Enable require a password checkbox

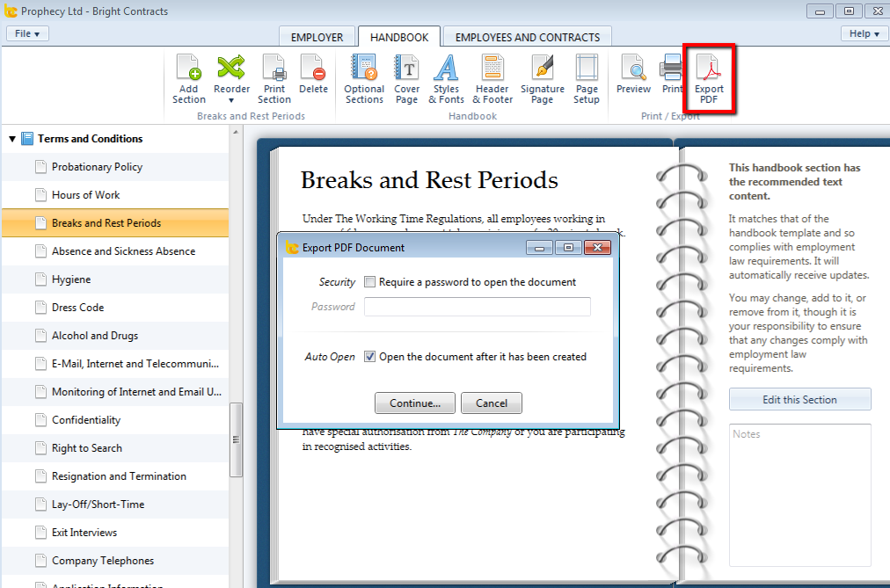[x=369, y=282]
